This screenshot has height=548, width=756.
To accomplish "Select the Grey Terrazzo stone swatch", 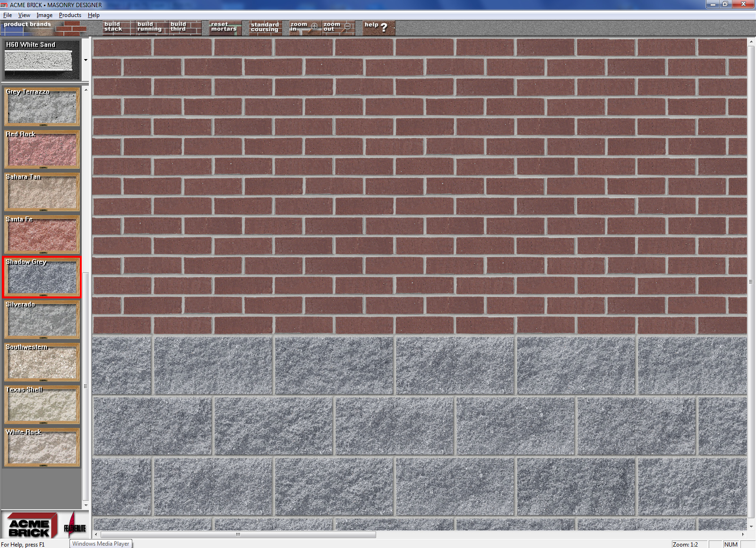I will (x=42, y=107).
